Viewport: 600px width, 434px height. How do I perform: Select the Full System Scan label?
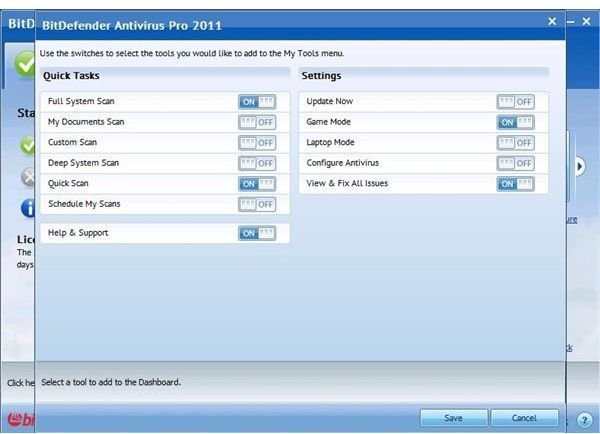coord(81,101)
